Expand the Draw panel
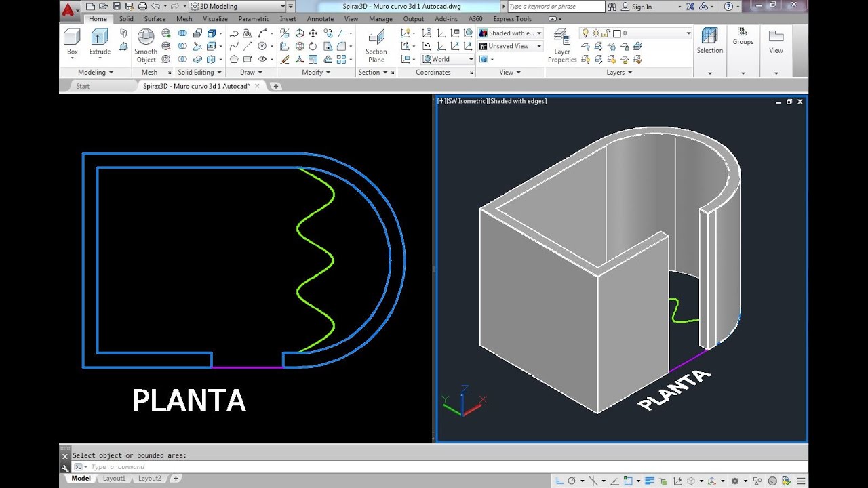The height and width of the screenshot is (488, 868). pyautogui.click(x=251, y=72)
